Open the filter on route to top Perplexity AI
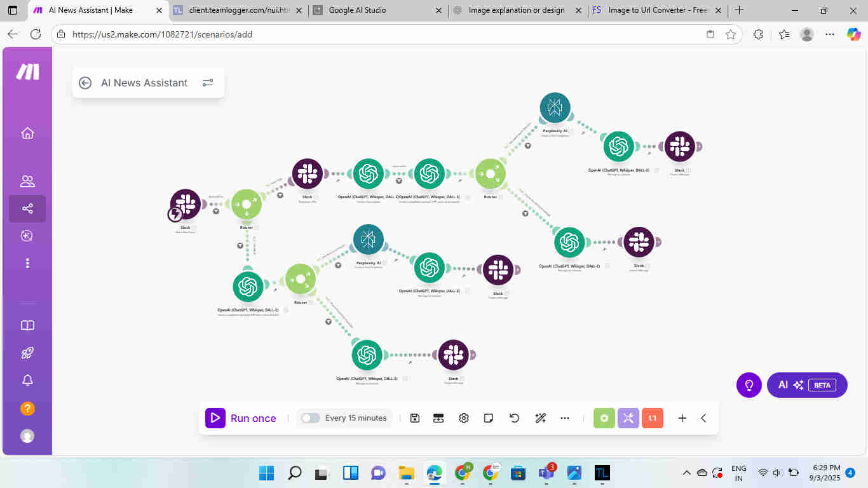868x488 pixels. (528, 146)
